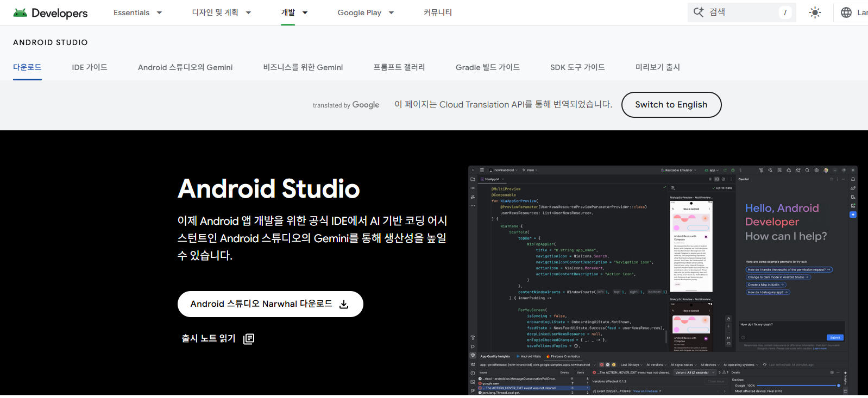The image size is (868, 398).
Task: Click the IDE toolbar search icon in screenshot
Action: point(807,170)
